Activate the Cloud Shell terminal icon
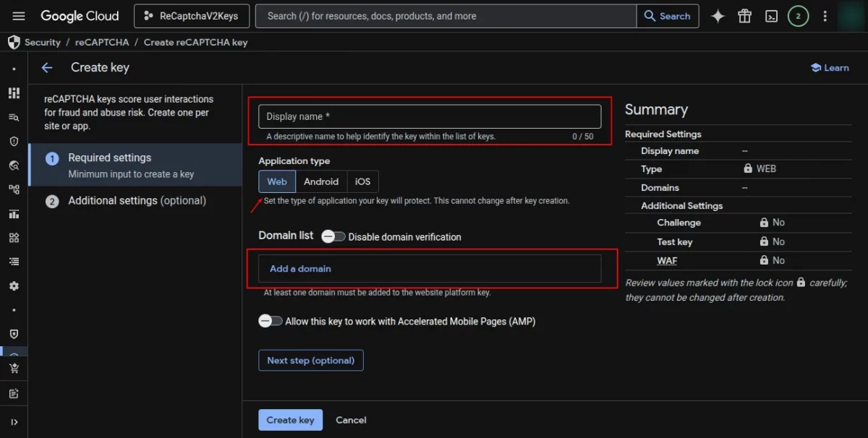Viewport: 868px width, 438px height. 771,16
